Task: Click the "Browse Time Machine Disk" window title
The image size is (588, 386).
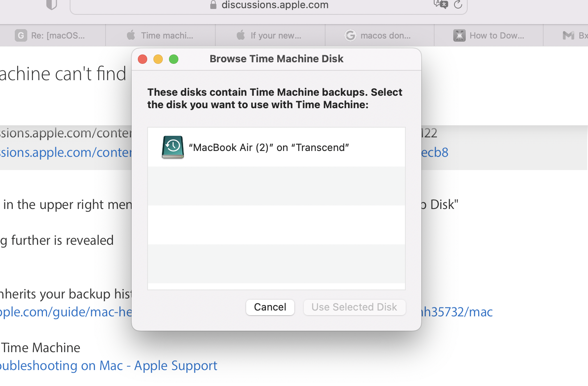Action: click(276, 59)
